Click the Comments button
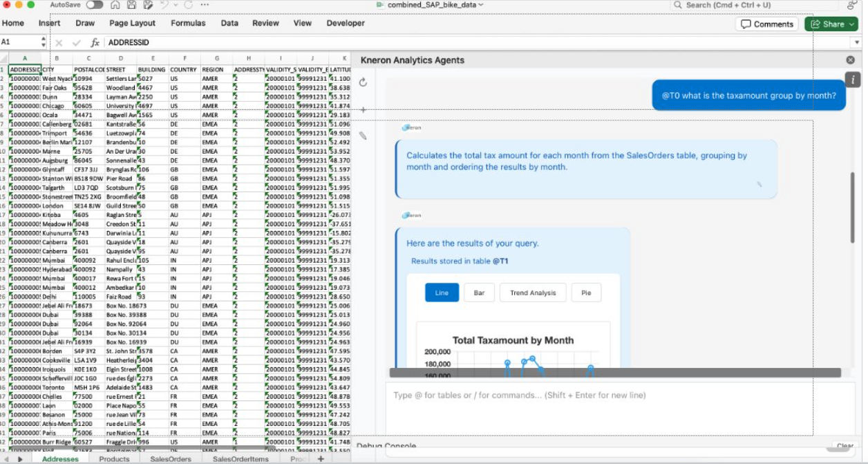This screenshot has height=464, width=868. coord(767,24)
